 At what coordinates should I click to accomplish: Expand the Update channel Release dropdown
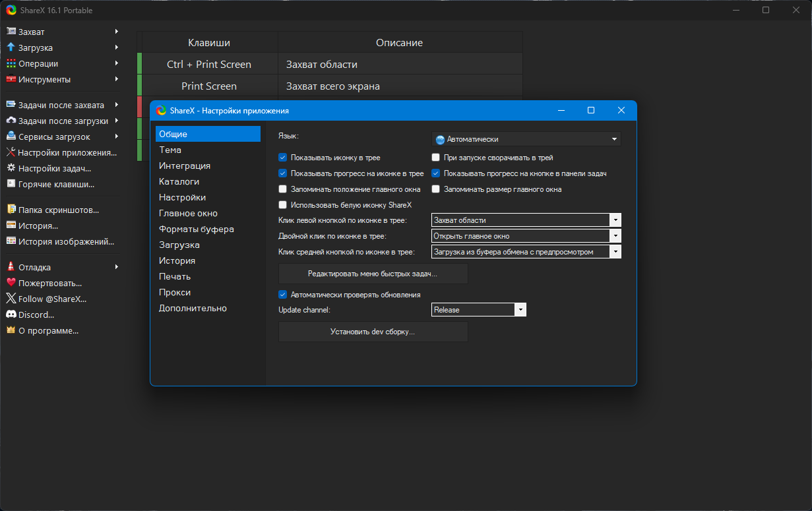click(479, 309)
